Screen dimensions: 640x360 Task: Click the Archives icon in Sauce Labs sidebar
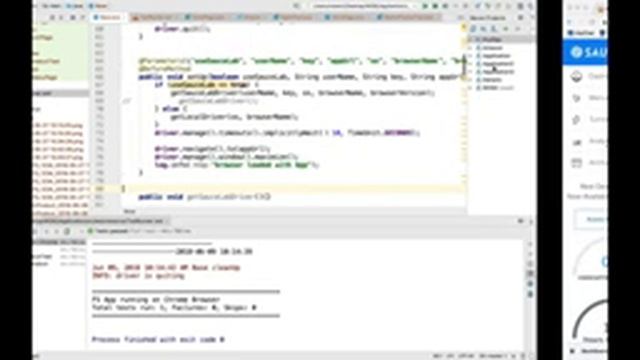click(x=576, y=163)
